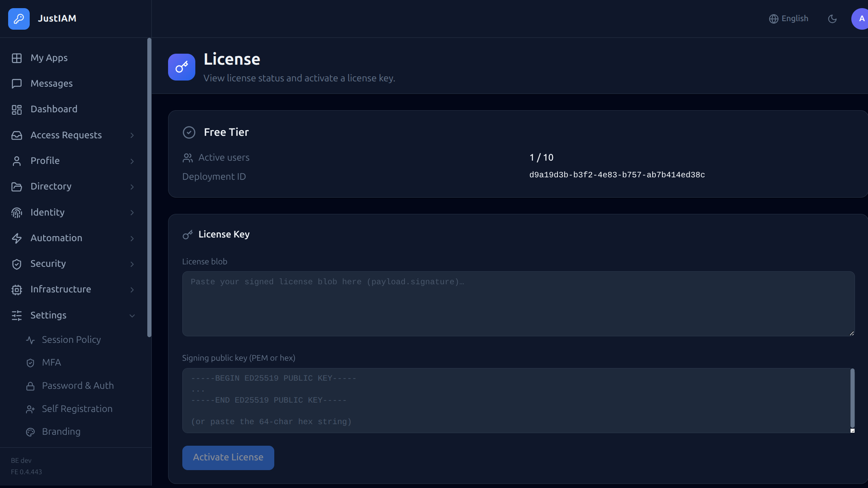Click the JustIAM brand name
The image size is (868, 488).
pos(57,19)
